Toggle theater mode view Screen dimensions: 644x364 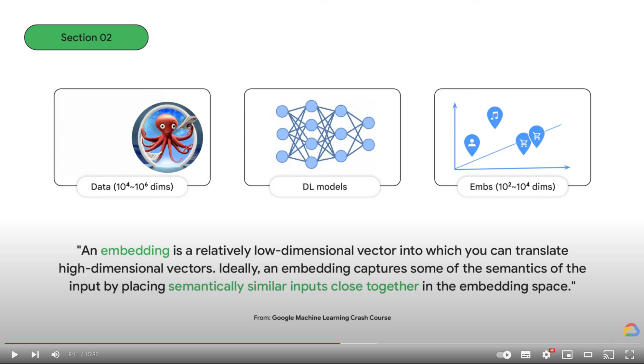(589, 354)
